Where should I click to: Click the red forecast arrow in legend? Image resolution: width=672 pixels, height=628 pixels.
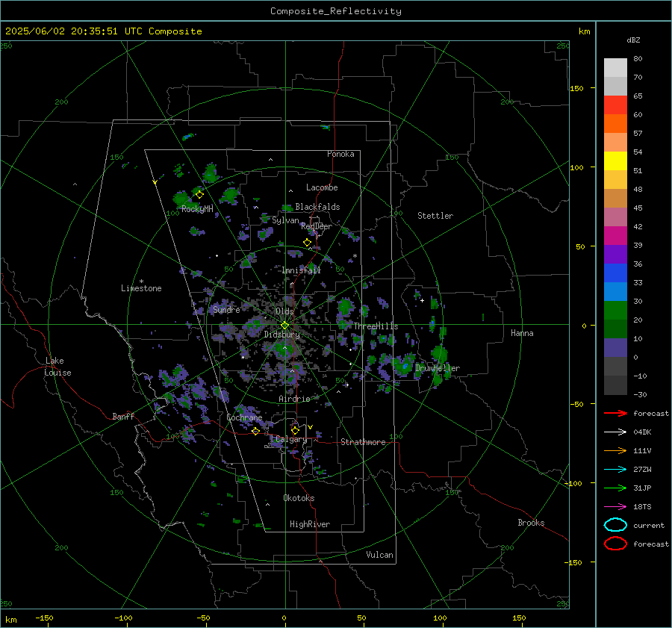point(615,413)
